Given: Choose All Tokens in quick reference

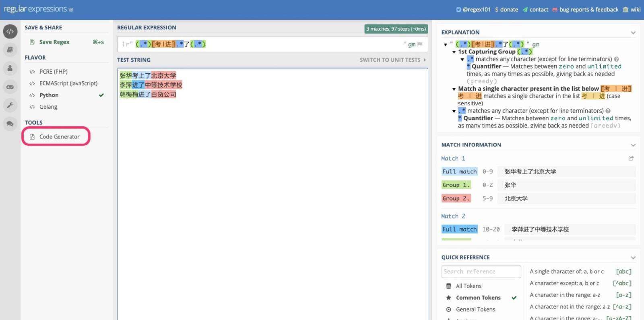Looking at the screenshot, I should click(469, 286).
